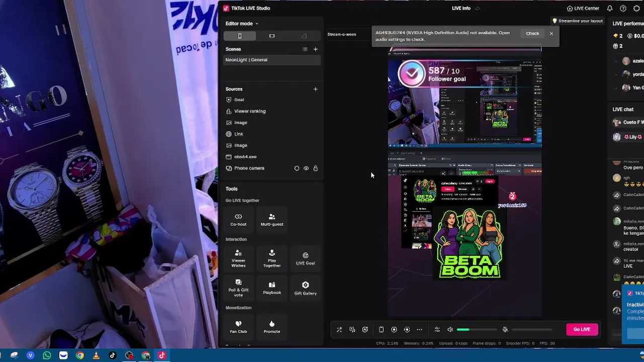The image size is (644, 362).
Task: Open more options ellipsis in toolbar
Action: (x=420, y=330)
